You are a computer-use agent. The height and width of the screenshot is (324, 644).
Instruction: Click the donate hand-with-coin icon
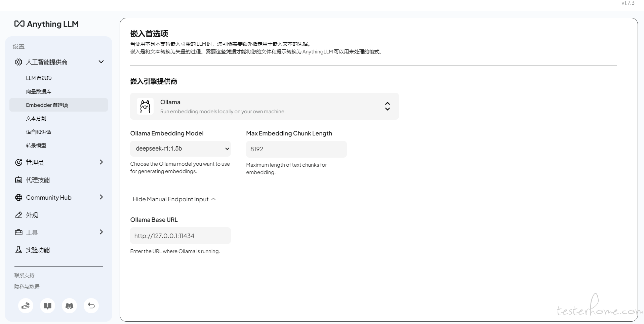coord(26,306)
